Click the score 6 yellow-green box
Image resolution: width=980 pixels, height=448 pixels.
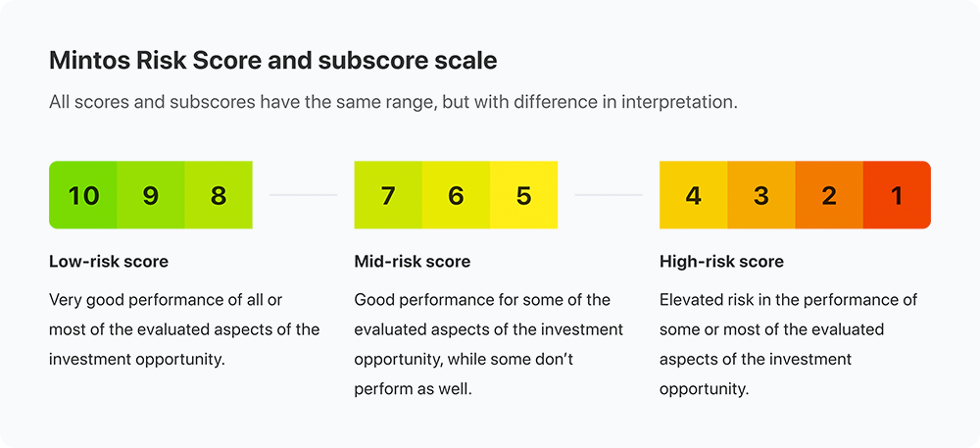pyautogui.click(x=456, y=195)
